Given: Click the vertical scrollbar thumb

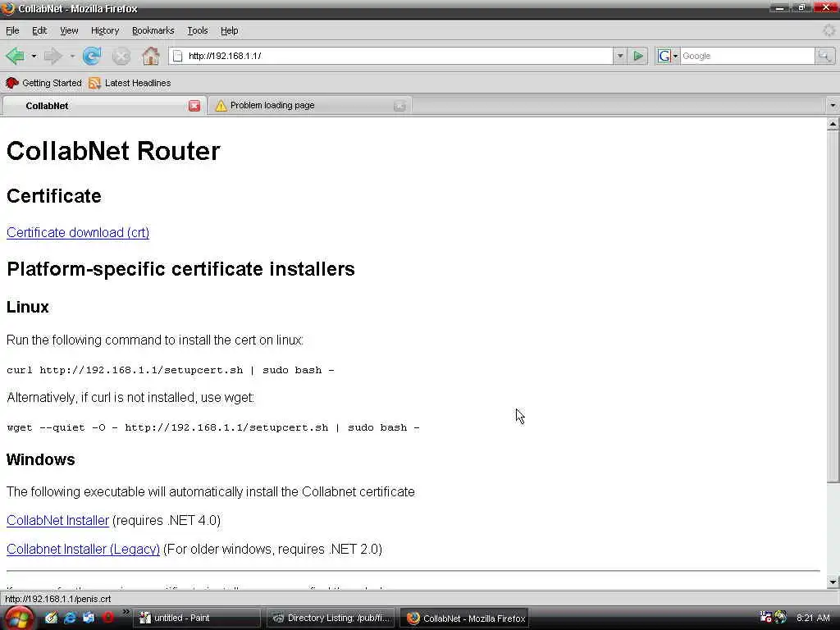Looking at the screenshot, I should 833,307.
